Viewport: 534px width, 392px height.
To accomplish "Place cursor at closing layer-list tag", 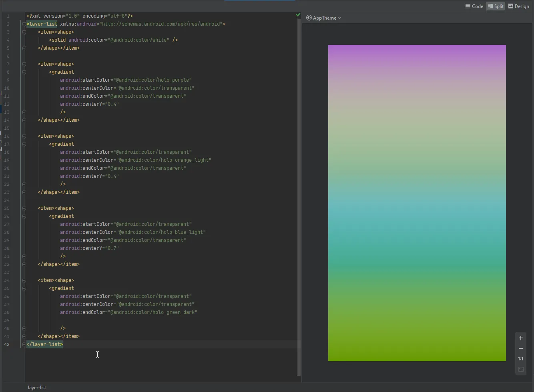I will [x=45, y=344].
